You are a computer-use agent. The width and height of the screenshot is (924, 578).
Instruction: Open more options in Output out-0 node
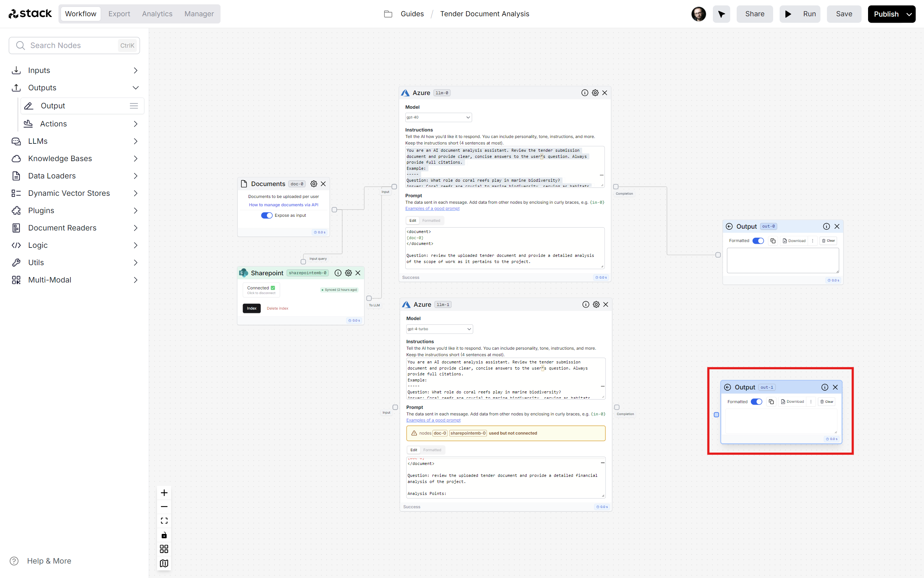(812, 241)
